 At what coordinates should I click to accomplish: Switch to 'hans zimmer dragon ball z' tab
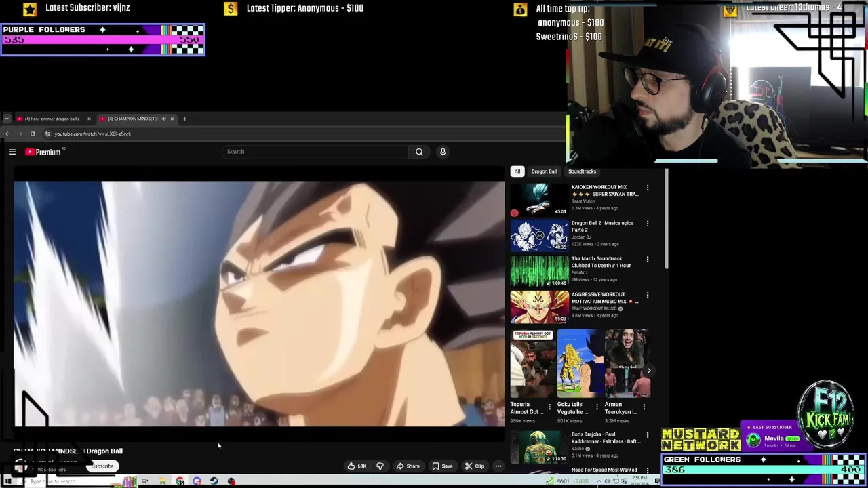click(x=53, y=119)
